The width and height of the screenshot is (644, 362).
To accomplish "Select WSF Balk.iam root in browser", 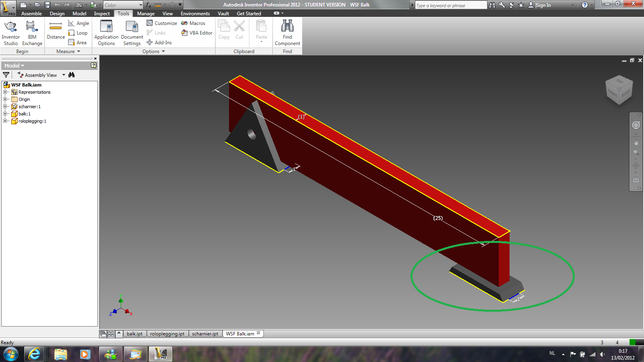I will 26,85.
